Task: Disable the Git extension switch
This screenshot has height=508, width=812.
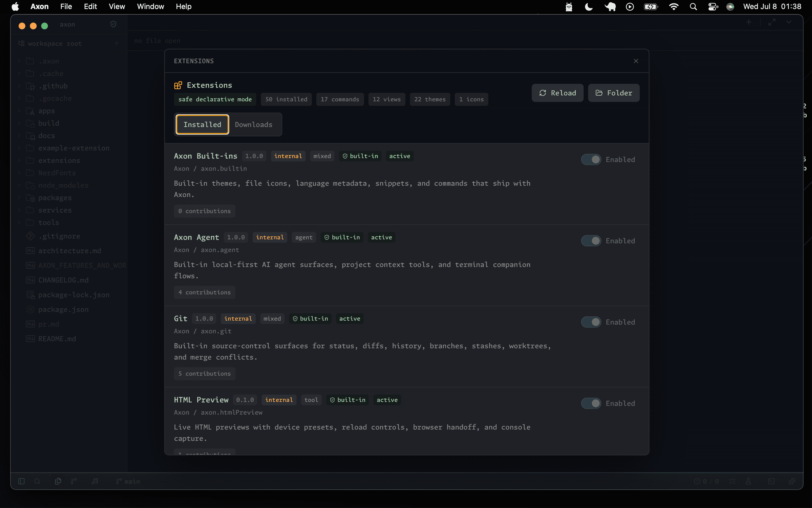Action: [x=591, y=322]
